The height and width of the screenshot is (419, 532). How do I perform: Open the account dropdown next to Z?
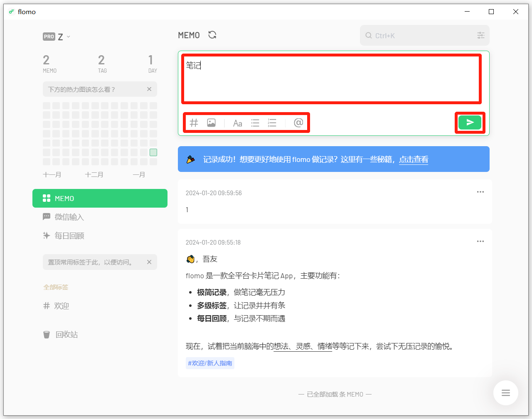[x=69, y=37]
